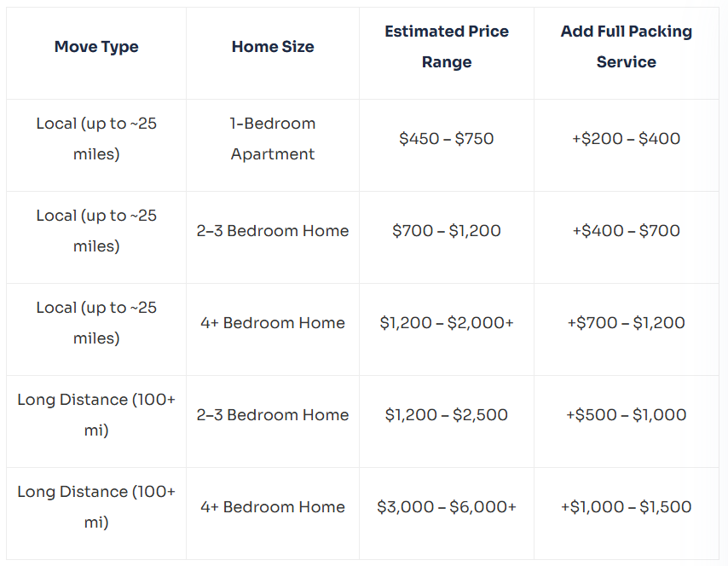Viewport: 728px width, 566px height.
Task: Click the $1,200 – $2,500 price cell
Action: [446, 414]
